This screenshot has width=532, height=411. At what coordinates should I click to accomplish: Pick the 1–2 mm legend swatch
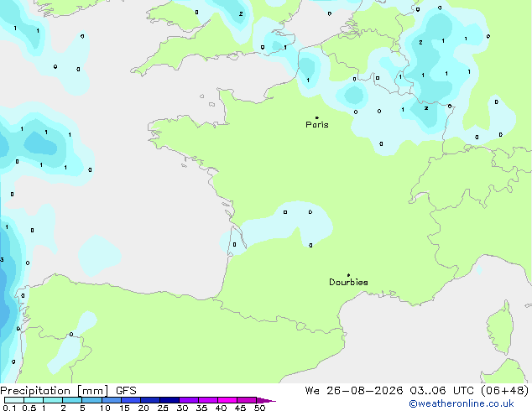[53, 400]
